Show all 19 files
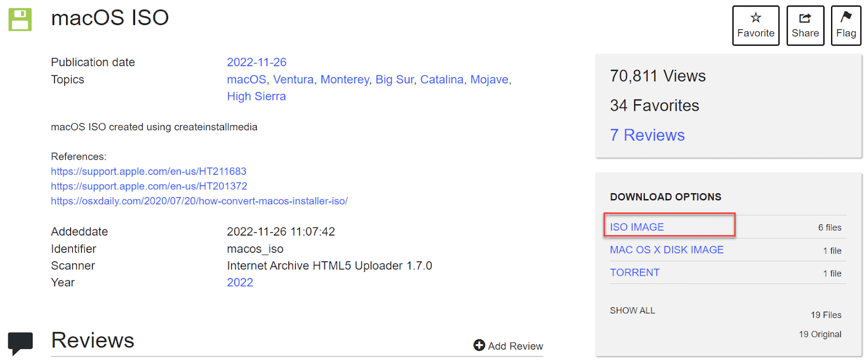Image resolution: width=868 pixels, height=361 pixels. point(632,310)
